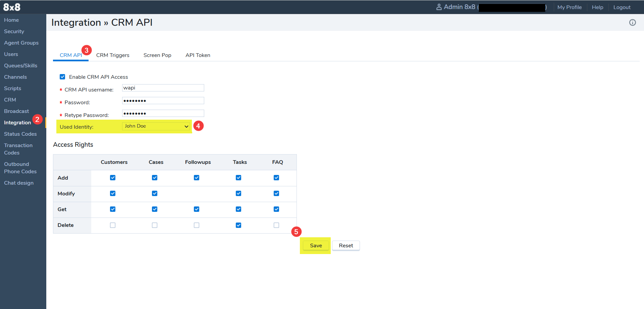
Task: Enable Delete Customers access right
Action: (x=113, y=225)
